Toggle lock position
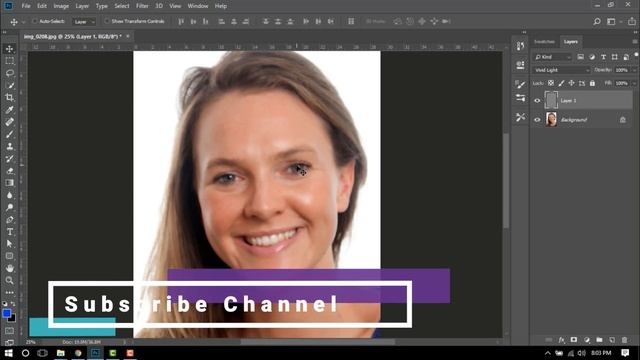This screenshot has width=640, height=360. tap(571, 83)
